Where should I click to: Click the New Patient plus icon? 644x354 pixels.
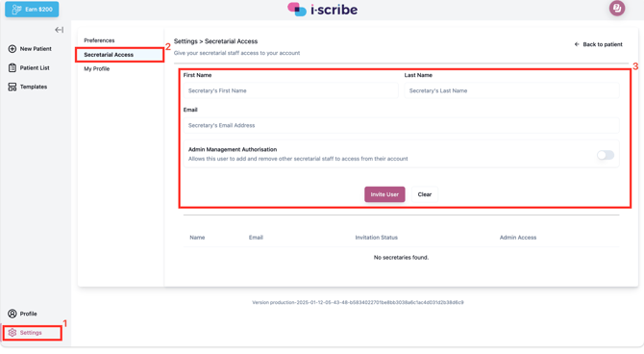coord(12,49)
